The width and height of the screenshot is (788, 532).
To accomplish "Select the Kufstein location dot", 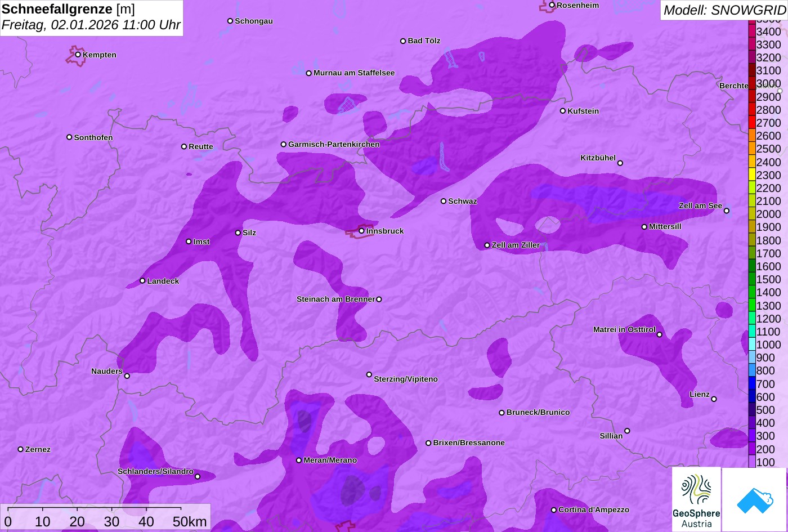I will tap(563, 111).
